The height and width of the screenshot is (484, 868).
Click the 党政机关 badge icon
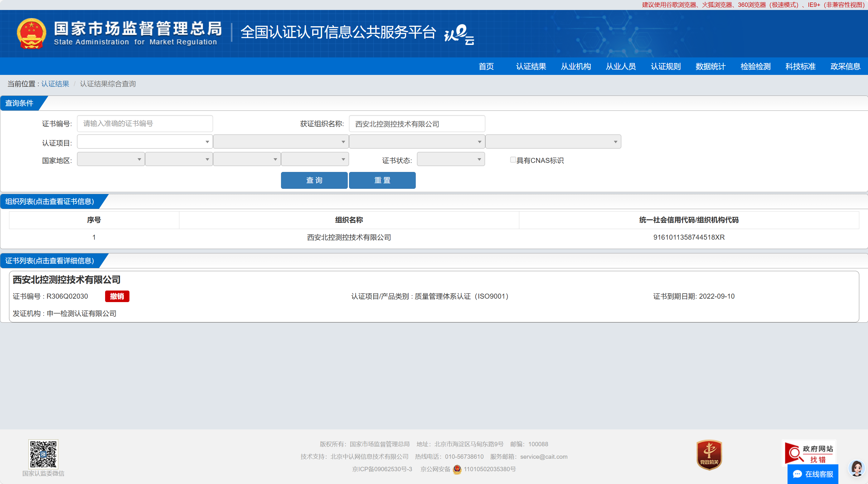click(709, 454)
